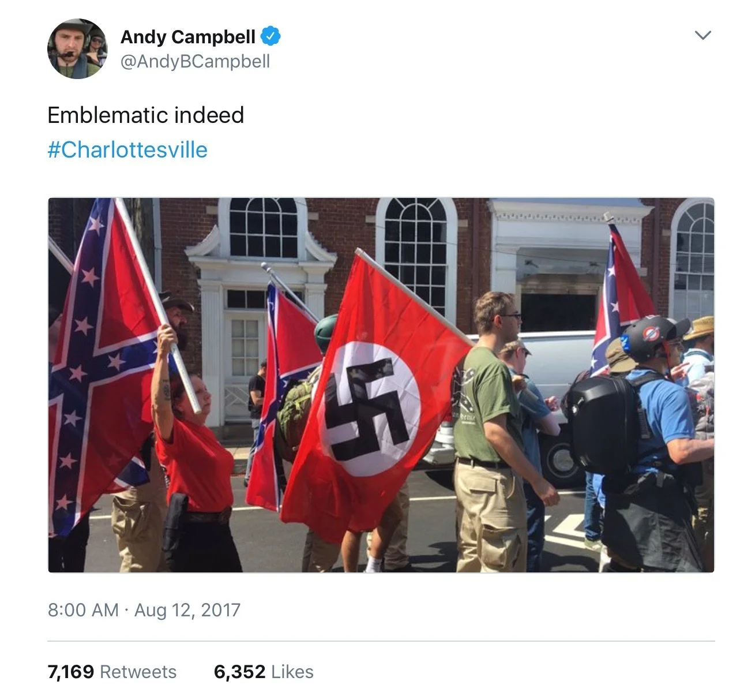Expand the tweet options chevron
Viewport: 740px width, 700px height.
[x=703, y=35]
